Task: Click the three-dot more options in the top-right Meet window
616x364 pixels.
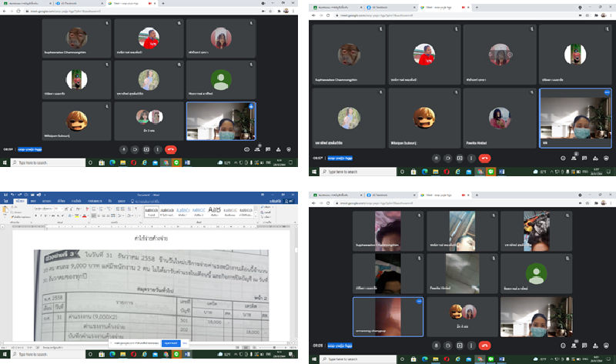Action: click(x=472, y=157)
